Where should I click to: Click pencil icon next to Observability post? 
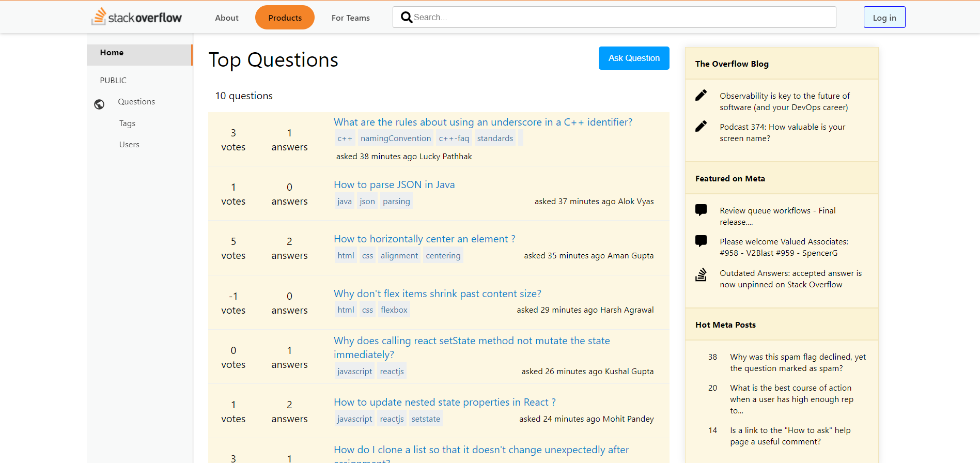pos(701,95)
